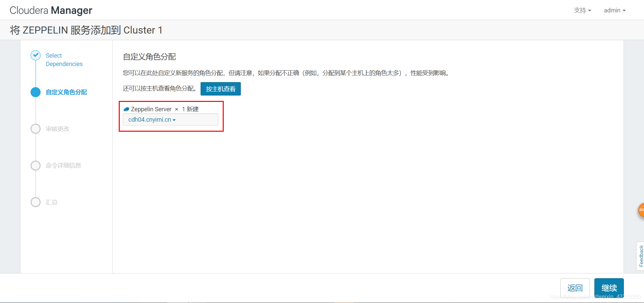Open the Feedback side tab
Viewport: 644px width, 303px height.
tap(640, 256)
